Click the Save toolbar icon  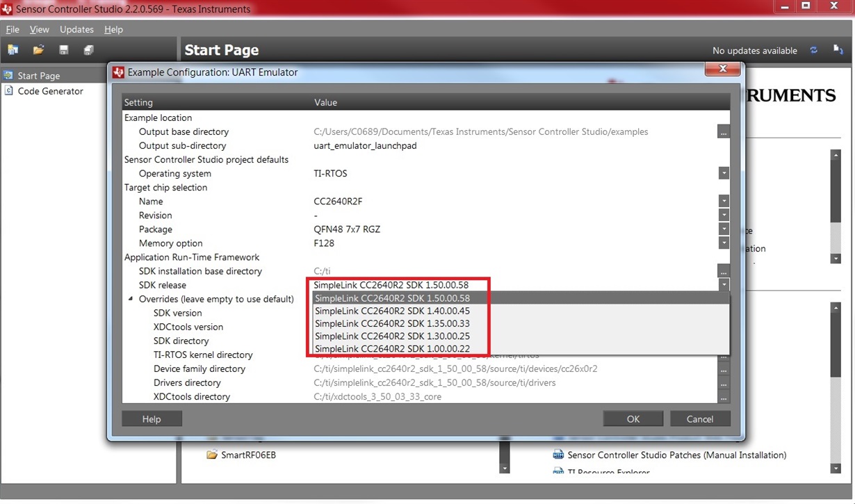click(x=64, y=50)
